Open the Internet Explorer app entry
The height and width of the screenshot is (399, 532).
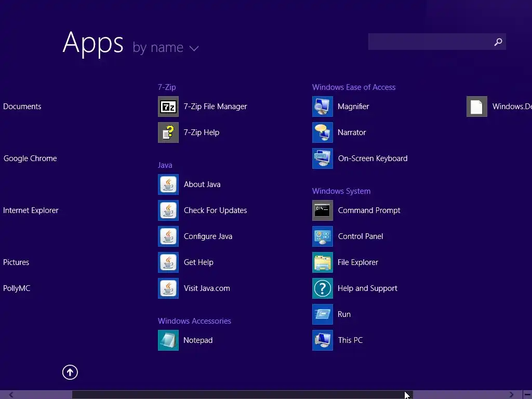pyautogui.click(x=31, y=210)
